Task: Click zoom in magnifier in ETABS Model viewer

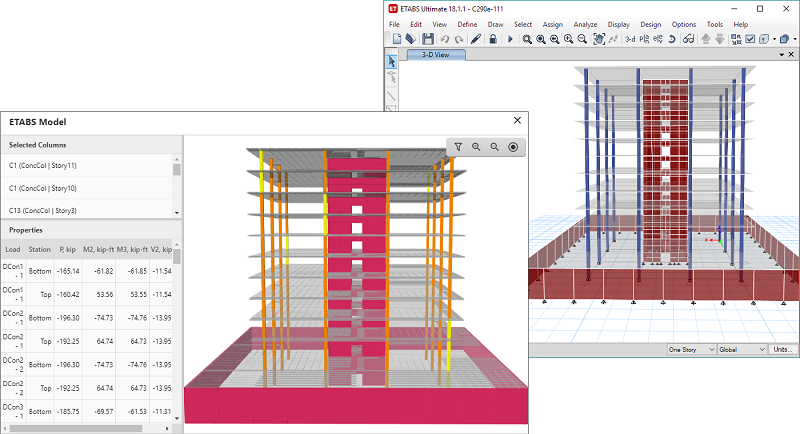Action: coord(476,147)
